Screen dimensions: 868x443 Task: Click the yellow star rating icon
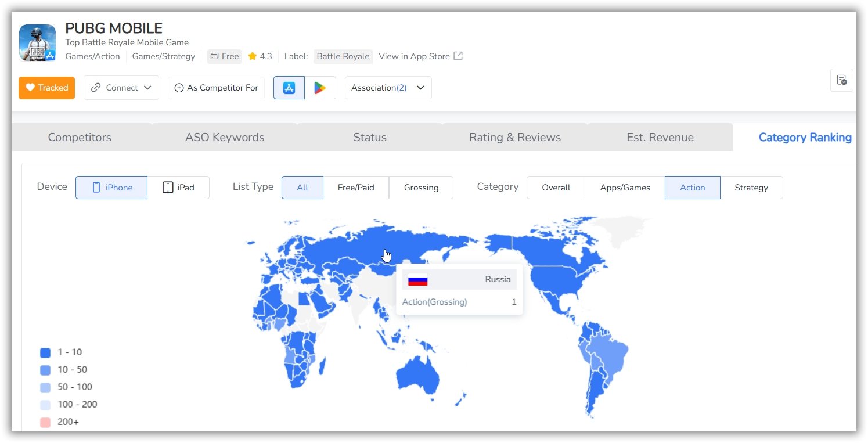click(252, 56)
